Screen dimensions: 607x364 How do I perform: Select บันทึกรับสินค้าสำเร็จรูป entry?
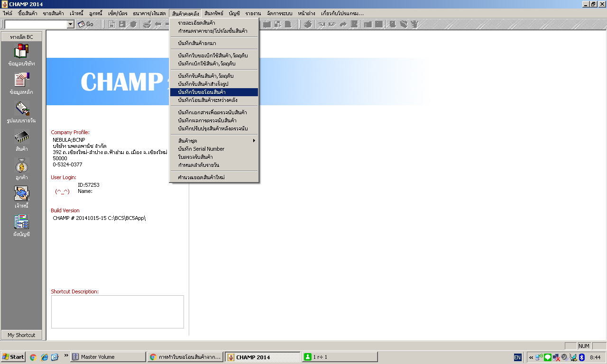[214, 84]
